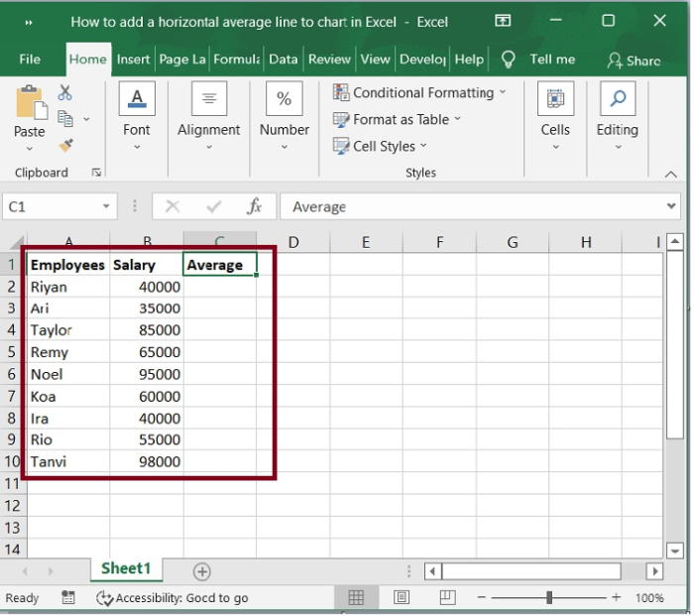Add a new sheet with plus icon
694x616 pixels.
coord(202,571)
